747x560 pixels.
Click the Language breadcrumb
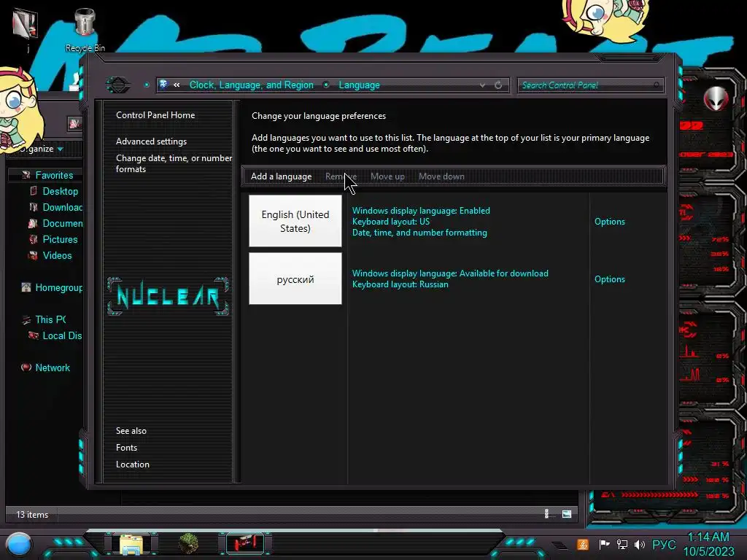click(359, 85)
